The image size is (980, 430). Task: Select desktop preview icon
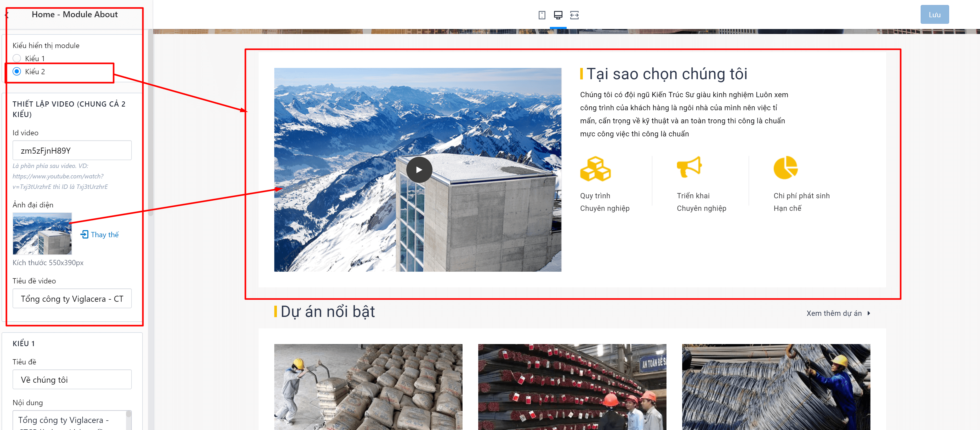pos(558,15)
